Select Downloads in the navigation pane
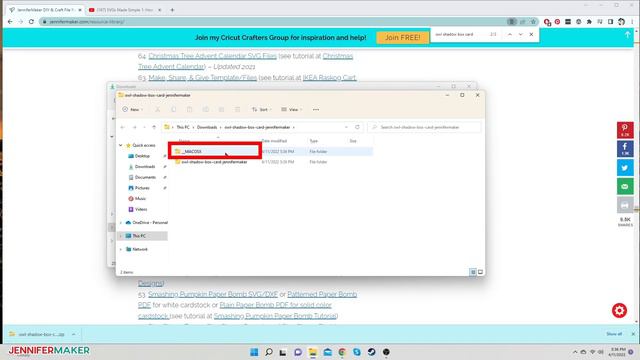 coord(144,167)
